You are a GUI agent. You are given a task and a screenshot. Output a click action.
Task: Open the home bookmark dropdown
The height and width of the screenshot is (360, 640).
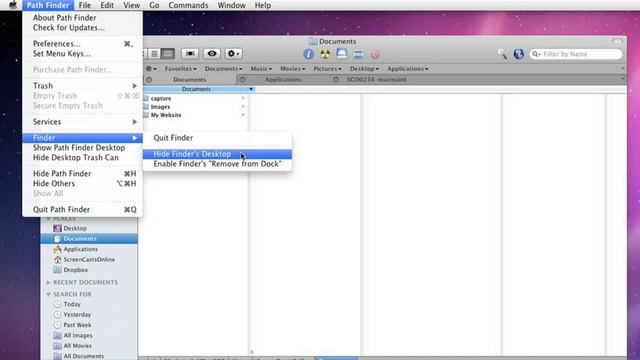pyautogui.click(x=151, y=69)
